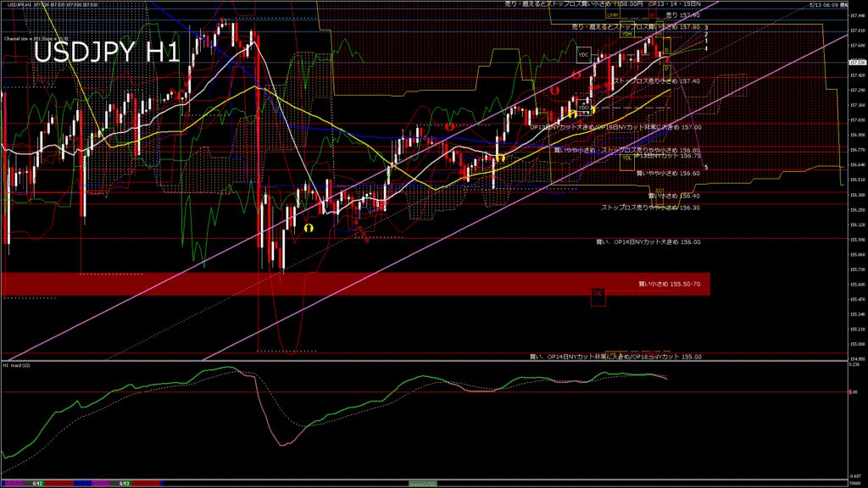Select the fan line endpoint labeled 3
Screen dimensions: 868x488
[706, 28]
